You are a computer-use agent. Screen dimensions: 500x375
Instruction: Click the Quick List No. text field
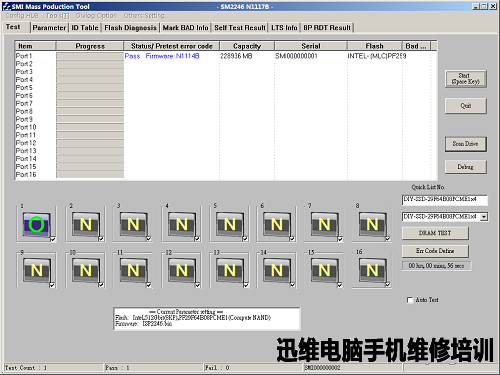pyautogui.click(x=444, y=200)
